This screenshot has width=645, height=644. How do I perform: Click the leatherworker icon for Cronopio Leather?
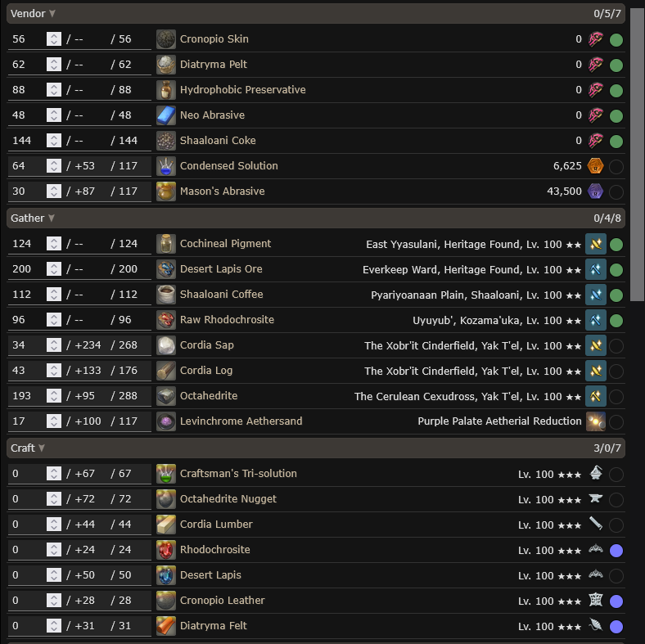[x=596, y=600]
